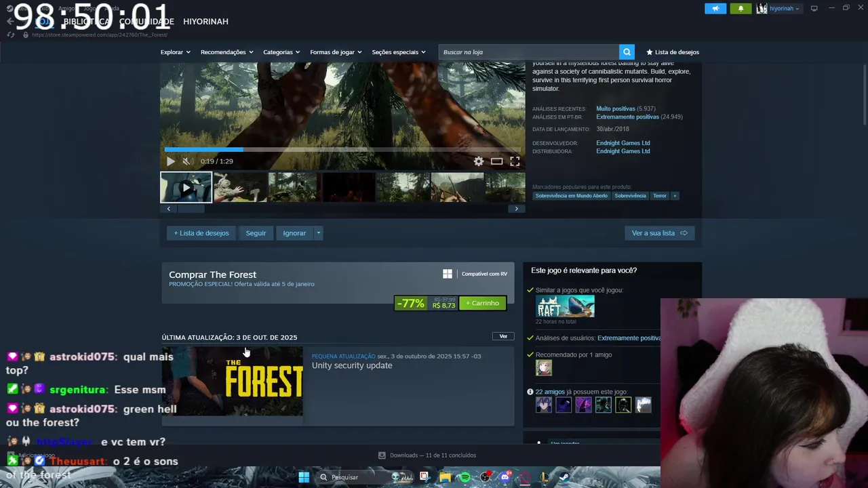Image resolution: width=868 pixels, height=488 pixels.
Task: Add a tag with plus button
Action: point(675,196)
